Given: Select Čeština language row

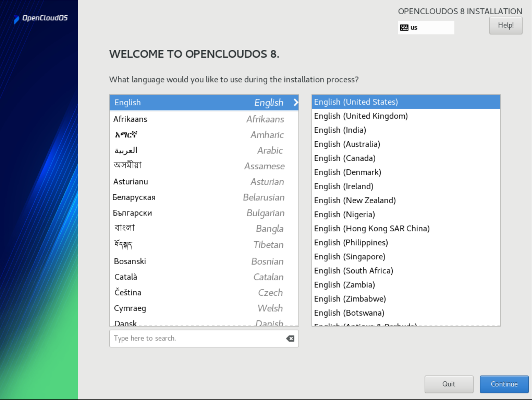Looking at the screenshot, I should pos(204,292).
